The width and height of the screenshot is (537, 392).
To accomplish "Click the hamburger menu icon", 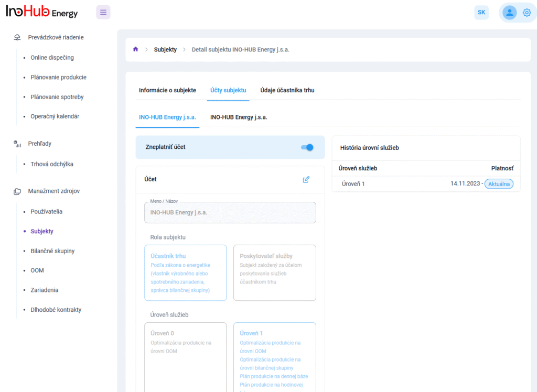I will [103, 12].
